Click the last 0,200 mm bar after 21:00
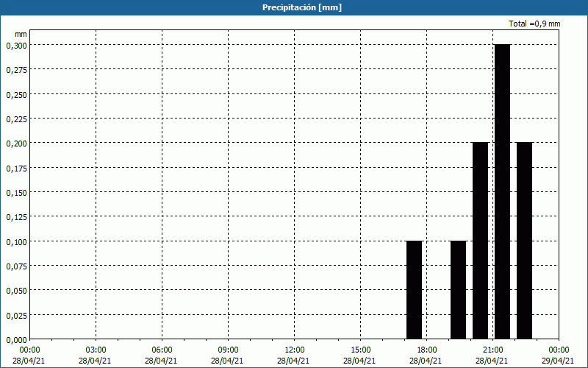This screenshot has width=588, height=368. click(524, 241)
